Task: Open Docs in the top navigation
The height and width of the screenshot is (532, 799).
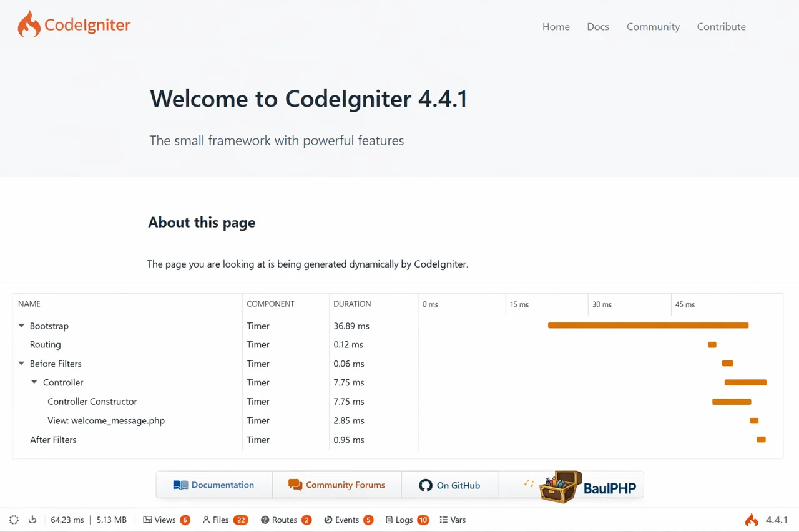Action: point(598,27)
